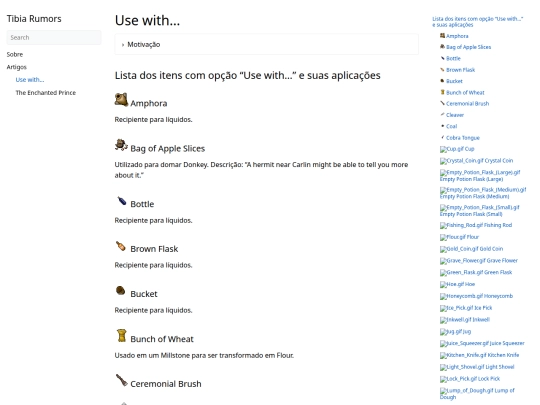Go to Brown Flask in table of contents

point(457,70)
